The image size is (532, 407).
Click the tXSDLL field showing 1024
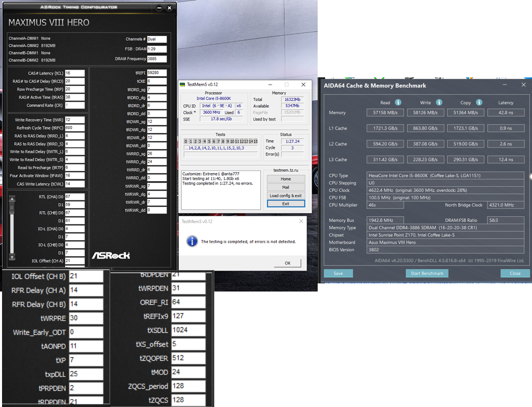coord(188,330)
